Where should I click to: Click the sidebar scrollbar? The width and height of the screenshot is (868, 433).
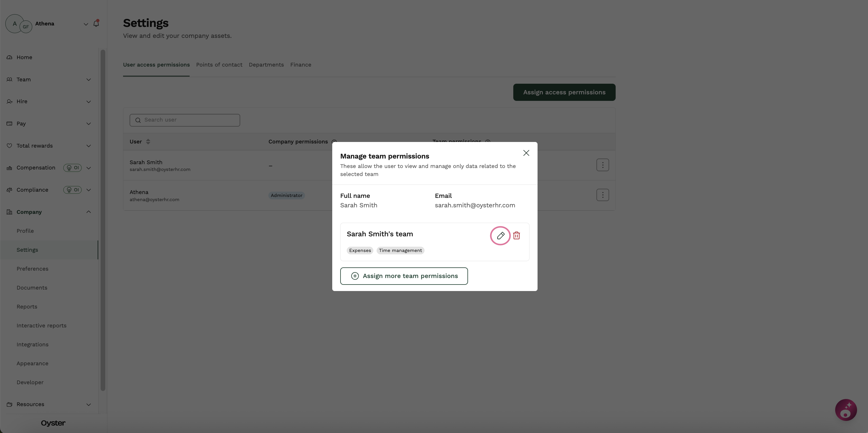(x=103, y=220)
